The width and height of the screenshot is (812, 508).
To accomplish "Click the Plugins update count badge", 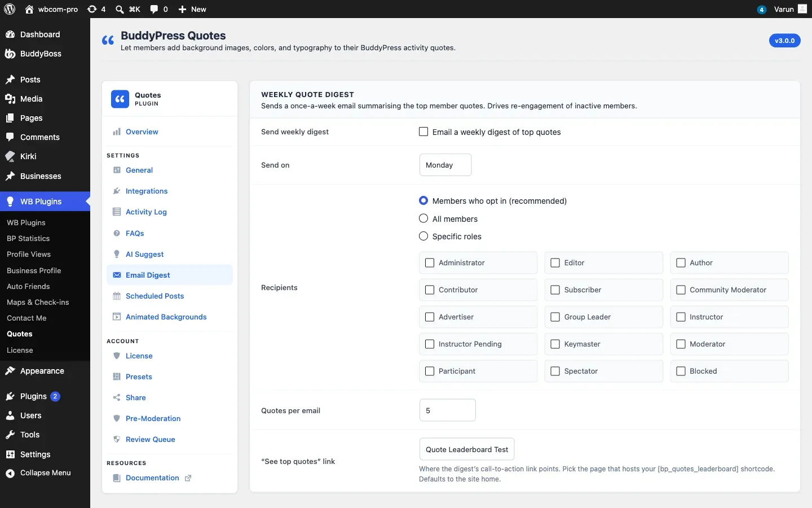I will click(x=55, y=396).
